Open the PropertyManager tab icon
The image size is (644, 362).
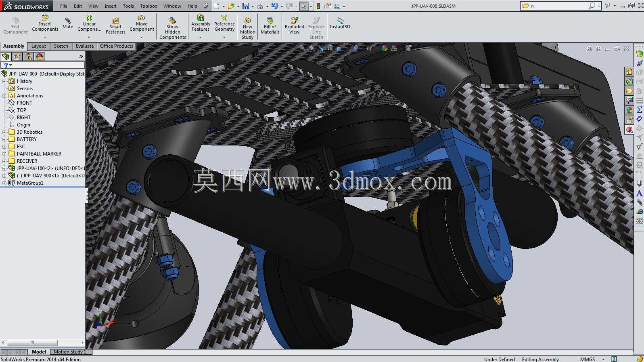click(x=17, y=57)
